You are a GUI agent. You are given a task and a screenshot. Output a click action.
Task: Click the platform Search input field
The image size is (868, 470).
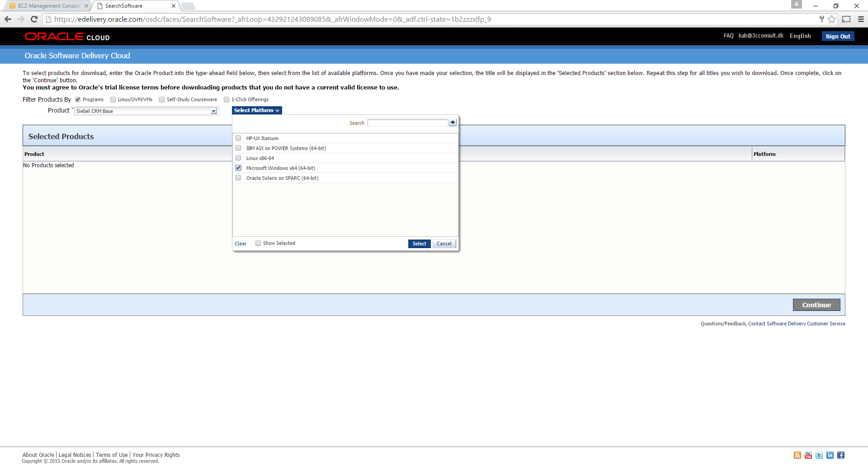(407, 123)
